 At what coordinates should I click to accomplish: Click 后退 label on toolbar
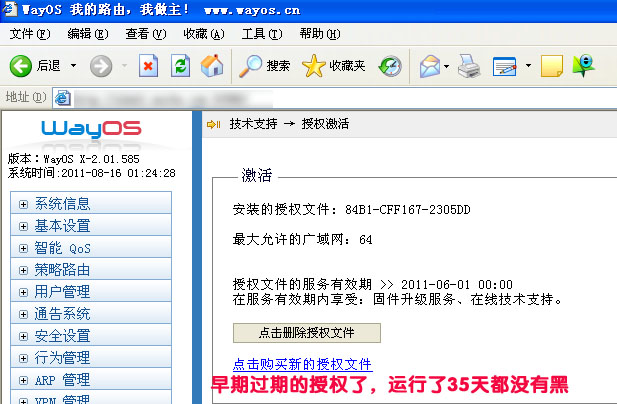coord(48,66)
